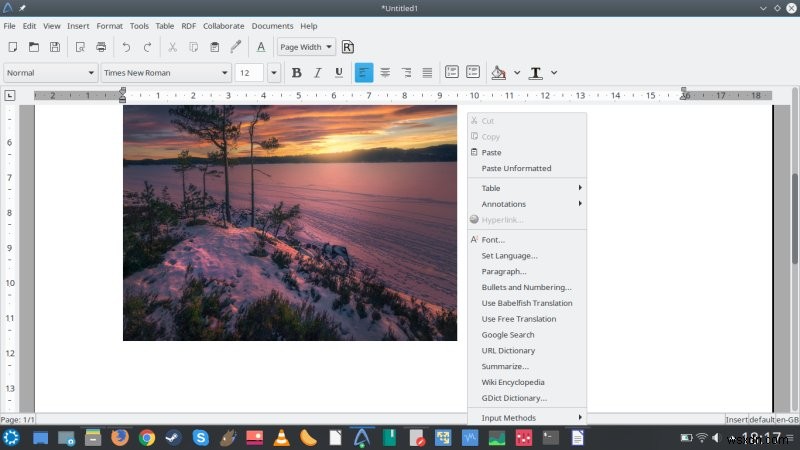Viewport: 800px width, 450px height.
Task: Choose Paste from the context menu
Action: point(491,153)
